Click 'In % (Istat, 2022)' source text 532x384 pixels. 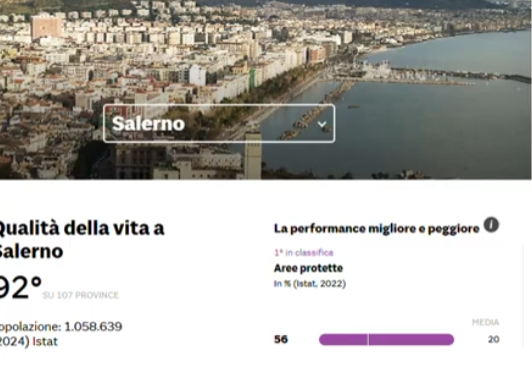click(x=310, y=284)
